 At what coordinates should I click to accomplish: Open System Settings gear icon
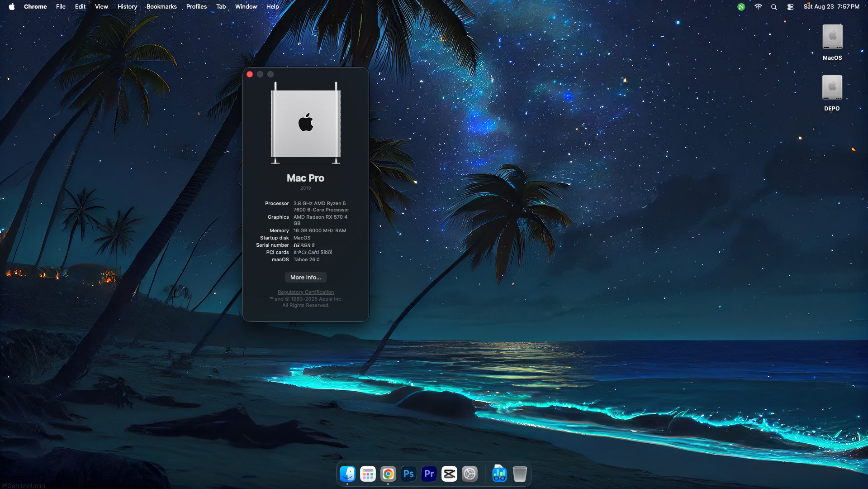coord(470,474)
